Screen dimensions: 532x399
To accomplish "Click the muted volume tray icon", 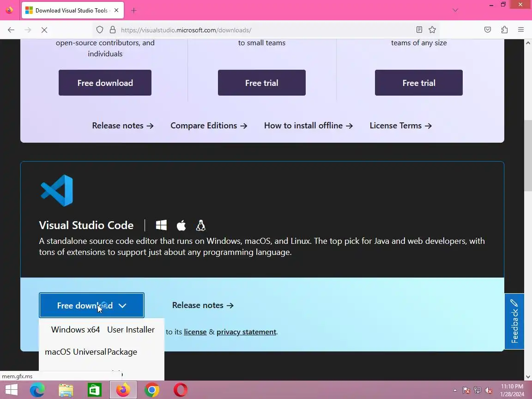I will [489, 390].
